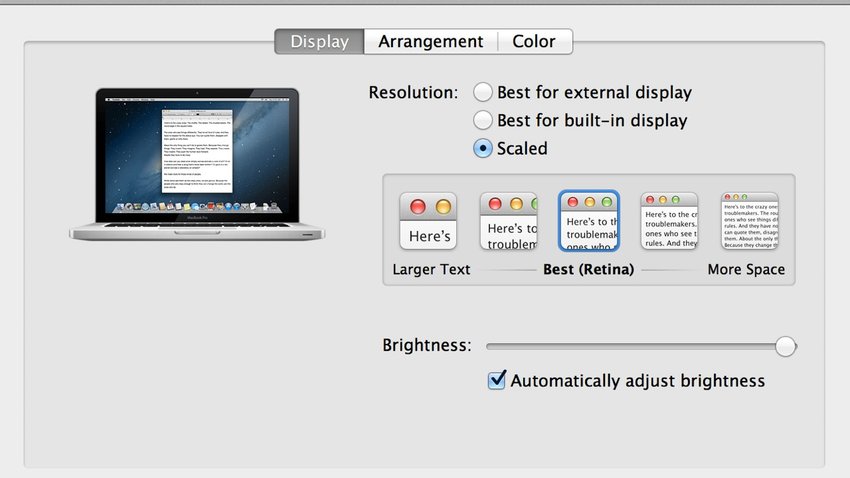Viewport: 850px width, 478px height.
Task: Select the Best (Retina) scaling thumbnail
Action: pyautogui.click(x=589, y=221)
